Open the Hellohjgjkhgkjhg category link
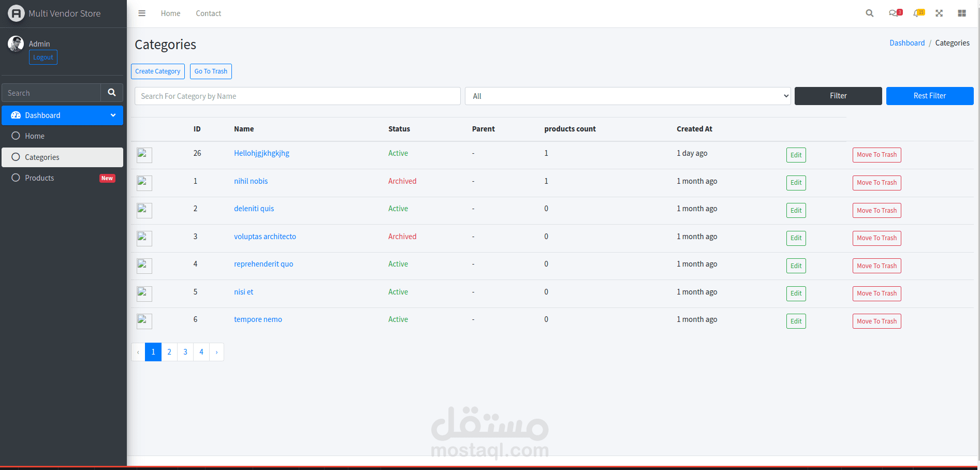This screenshot has height=470, width=980. click(261, 153)
